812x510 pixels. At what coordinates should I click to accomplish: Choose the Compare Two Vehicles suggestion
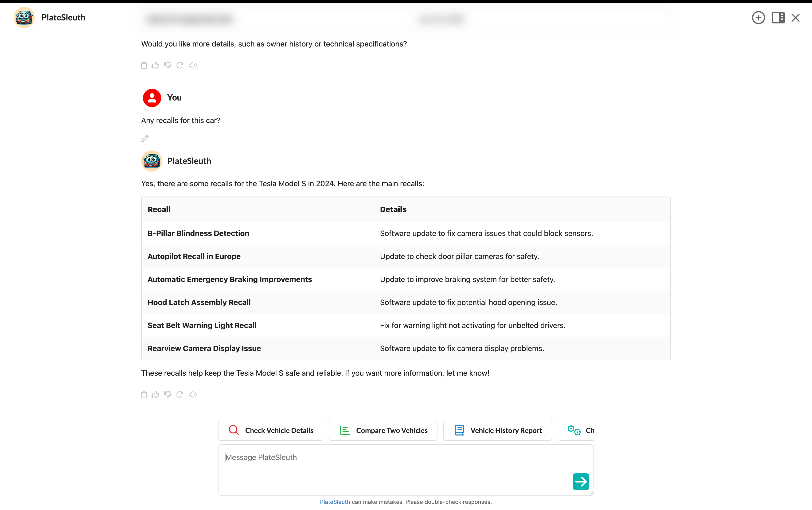click(383, 430)
